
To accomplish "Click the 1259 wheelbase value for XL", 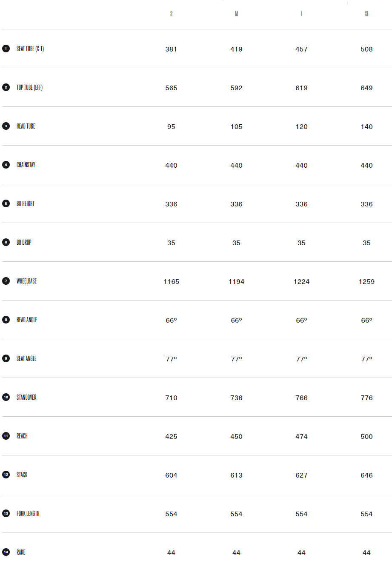I will click(366, 281).
